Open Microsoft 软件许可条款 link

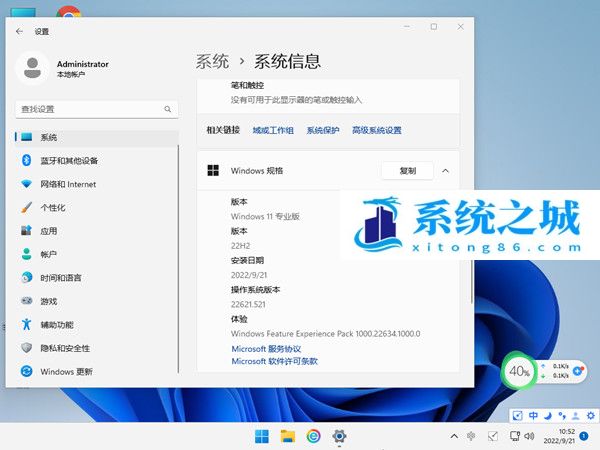274,361
